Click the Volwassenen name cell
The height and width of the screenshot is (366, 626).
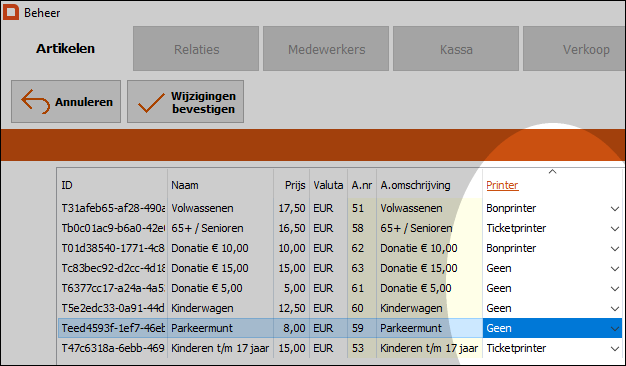tap(220, 208)
